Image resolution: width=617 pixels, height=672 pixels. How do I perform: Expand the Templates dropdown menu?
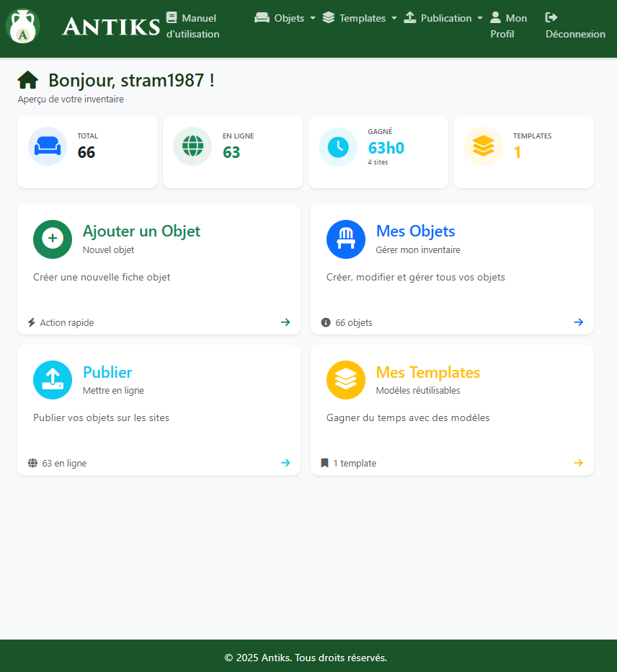coord(360,18)
